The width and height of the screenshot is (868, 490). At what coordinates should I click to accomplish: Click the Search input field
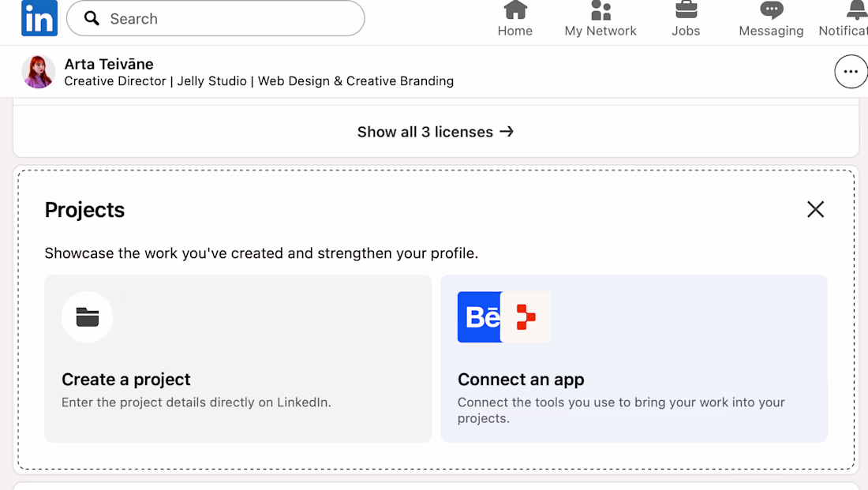215,18
